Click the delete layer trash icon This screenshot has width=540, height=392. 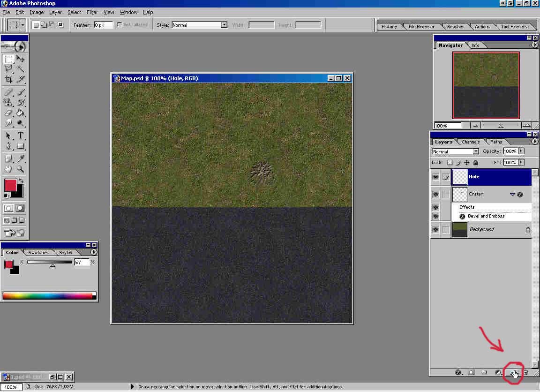525,373
